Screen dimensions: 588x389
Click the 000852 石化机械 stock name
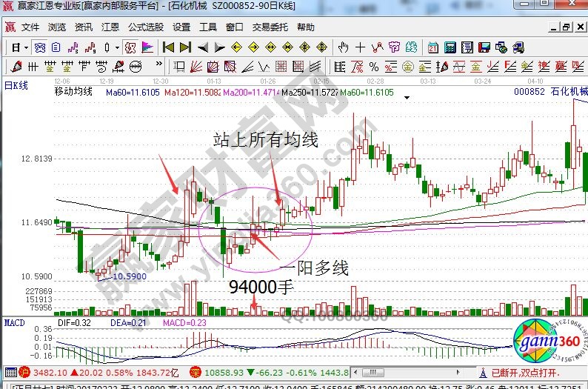pos(551,91)
